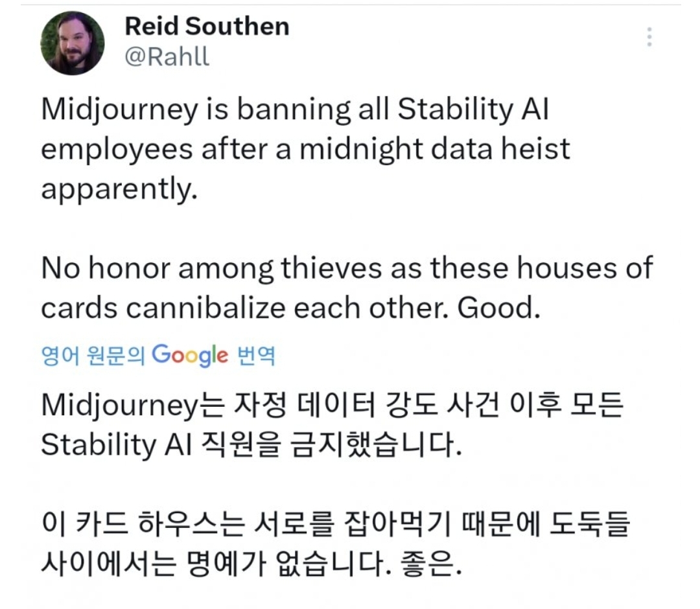The width and height of the screenshot is (700, 609).
Task: Open the tweet's three-dot more options menu
Action: point(649,37)
